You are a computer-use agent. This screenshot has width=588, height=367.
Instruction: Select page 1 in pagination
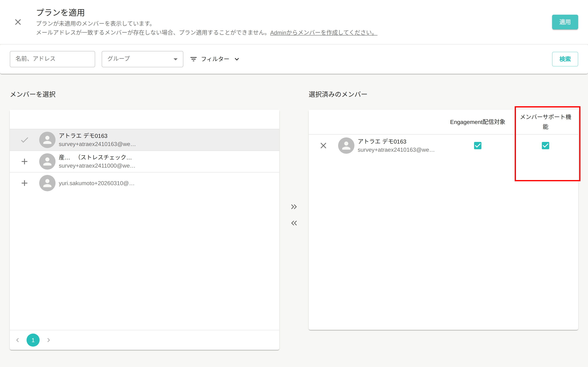tap(33, 340)
